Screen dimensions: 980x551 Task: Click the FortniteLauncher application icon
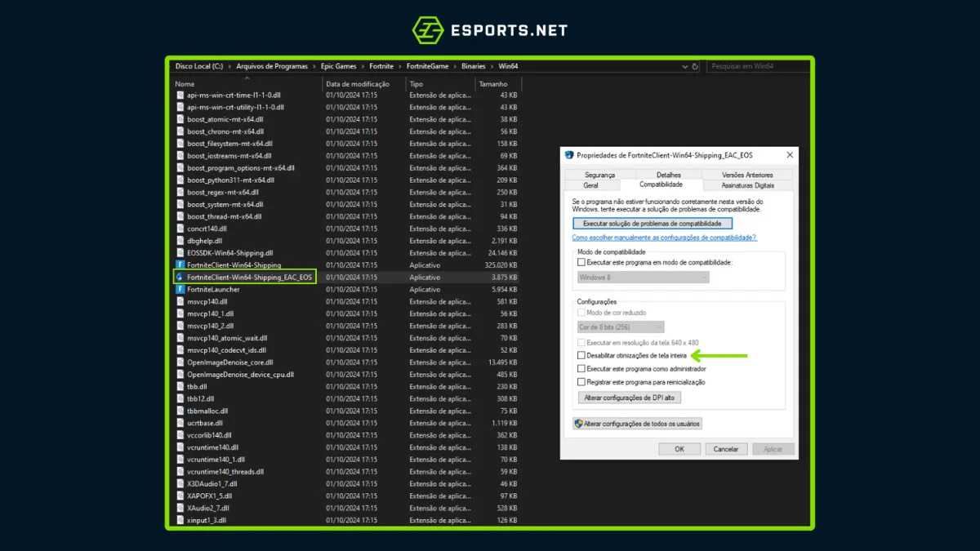(x=180, y=290)
